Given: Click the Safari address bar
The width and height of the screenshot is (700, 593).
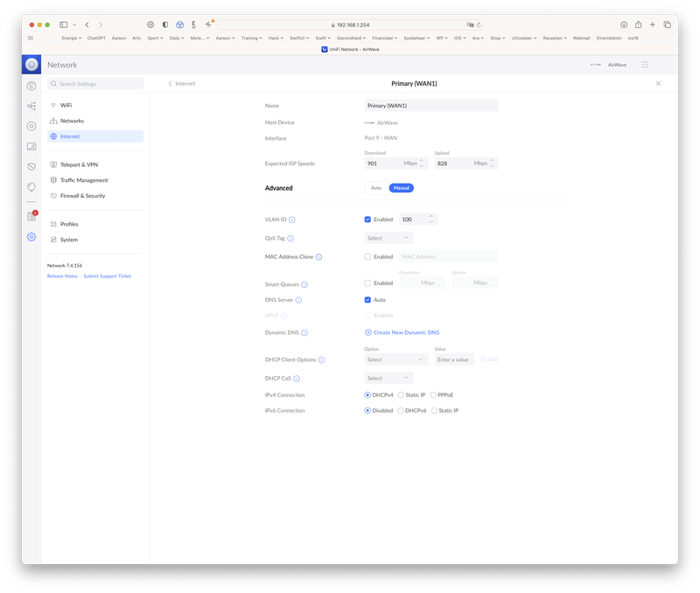Looking at the screenshot, I should 350,25.
